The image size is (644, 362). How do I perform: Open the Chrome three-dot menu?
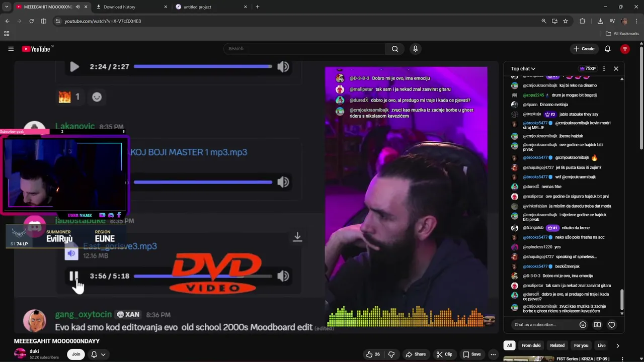636,21
